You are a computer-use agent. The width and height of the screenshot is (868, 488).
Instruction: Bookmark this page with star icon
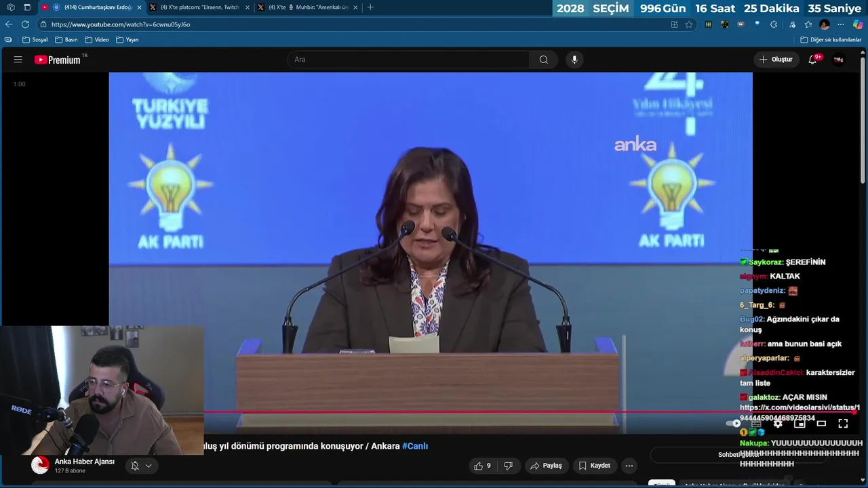click(x=689, y=24)
